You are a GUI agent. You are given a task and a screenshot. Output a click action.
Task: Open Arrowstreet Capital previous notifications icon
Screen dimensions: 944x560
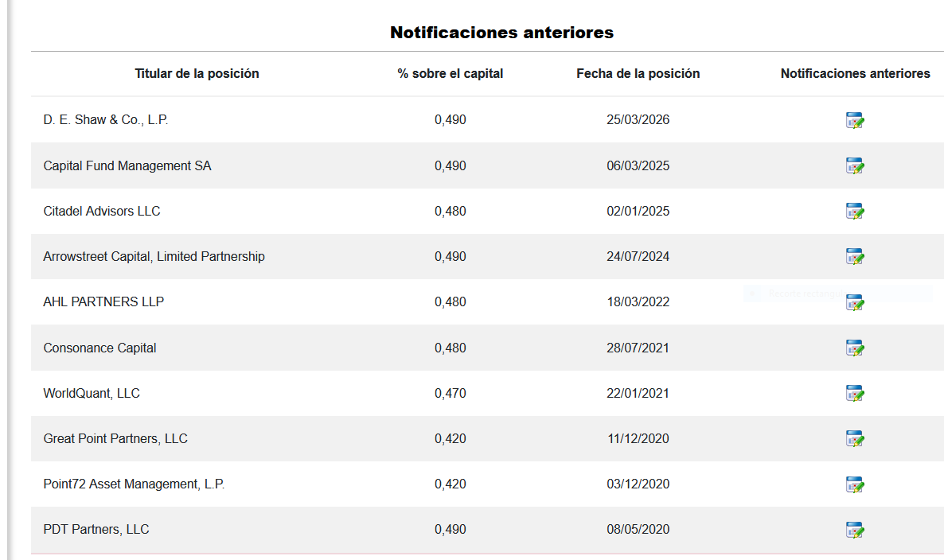coord(855,257)
